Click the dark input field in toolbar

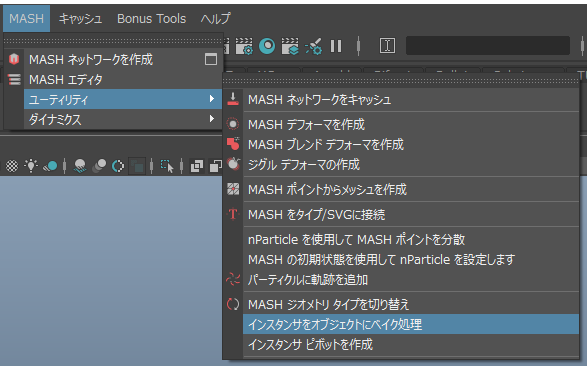[488, 46]
